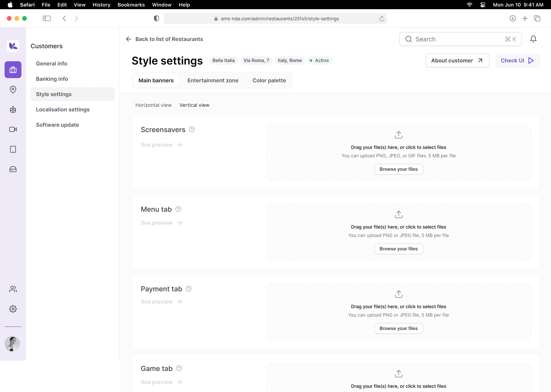Open Banking info in Customers menu

[73, 79]
